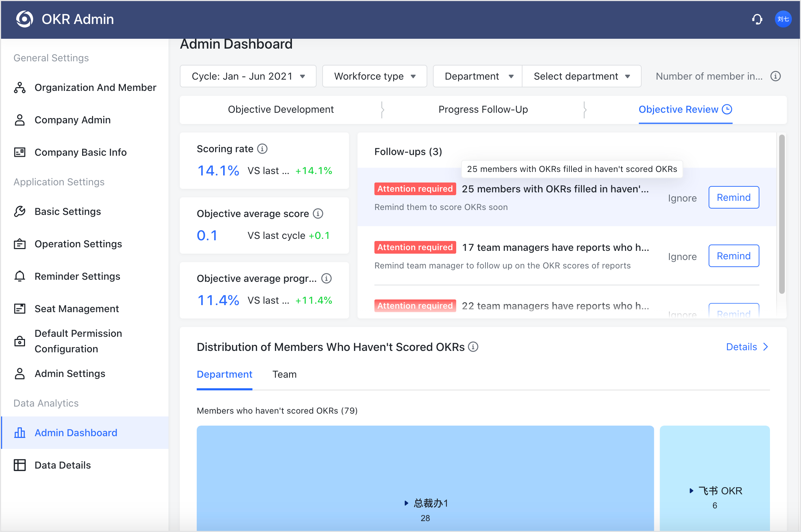Click the clock icon on Objective Review
801x532 pixels.
[727, 109]
